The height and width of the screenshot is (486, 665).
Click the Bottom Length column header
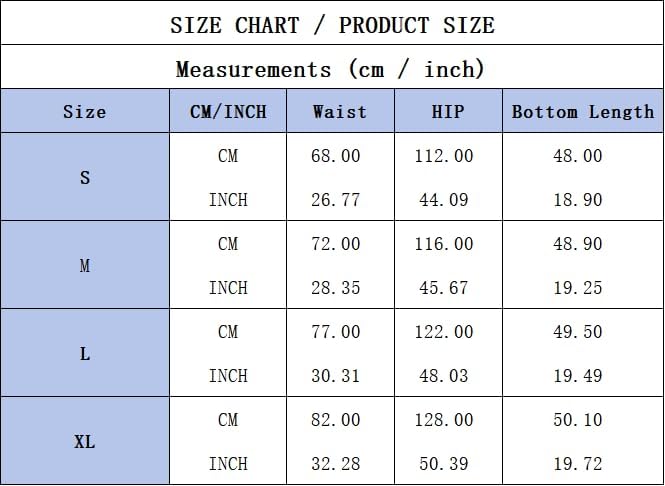click(x=583, y=112)
